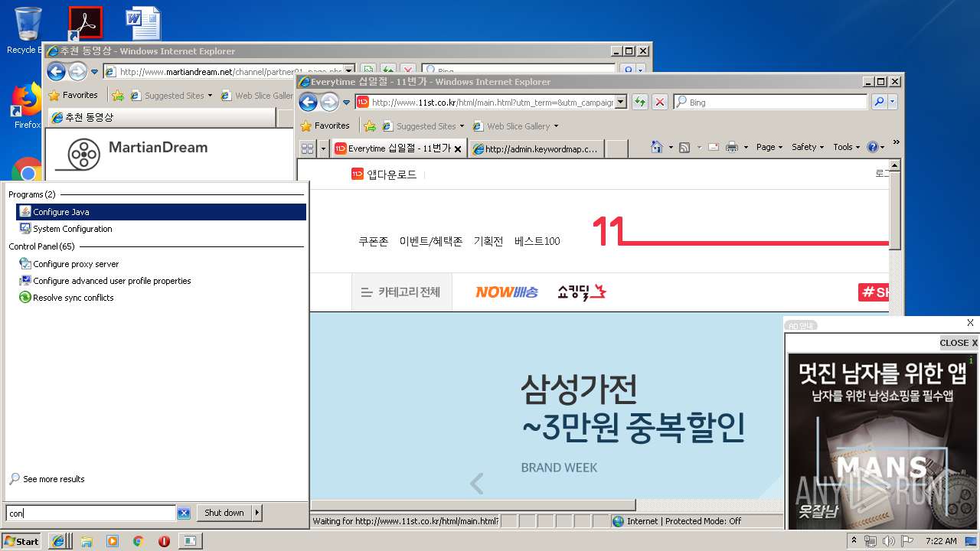Switch to the admin.keywordmap tab
Viewport: 980px width, 551px height.
point(536,148)
